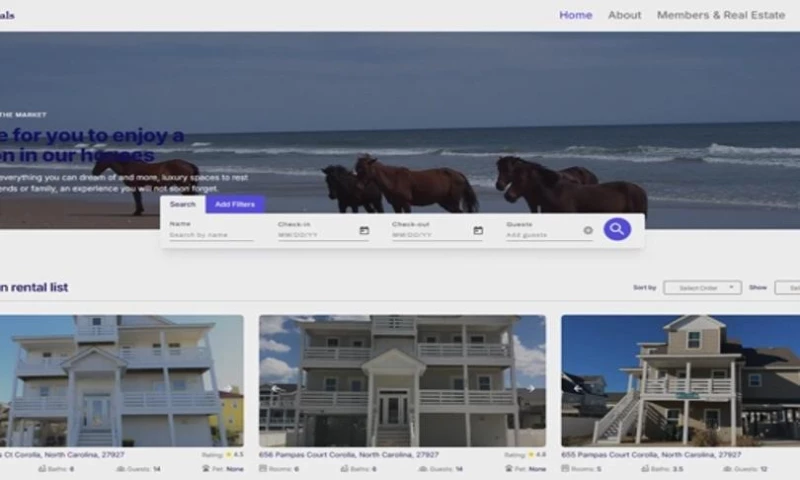This screenshot has width=800, height=480.
Task: Click Pet icon under 656 Pampas Court
Action: (508, 468)
